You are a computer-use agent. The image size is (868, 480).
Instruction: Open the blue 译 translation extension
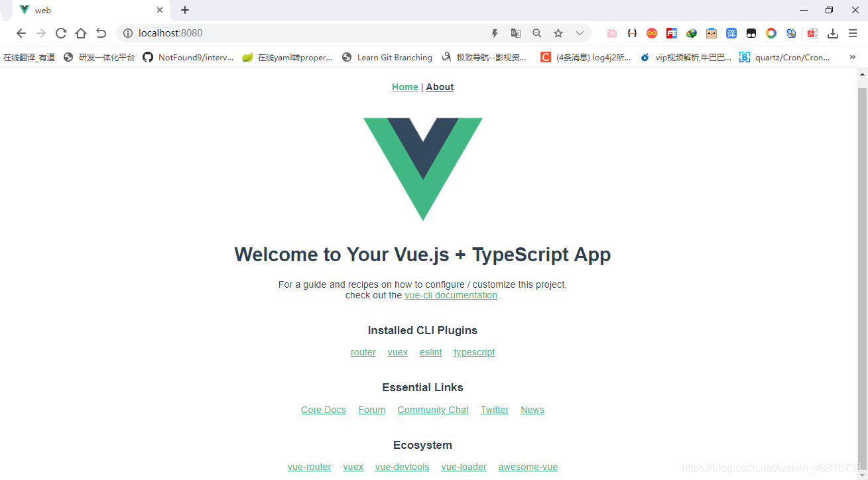731,33
